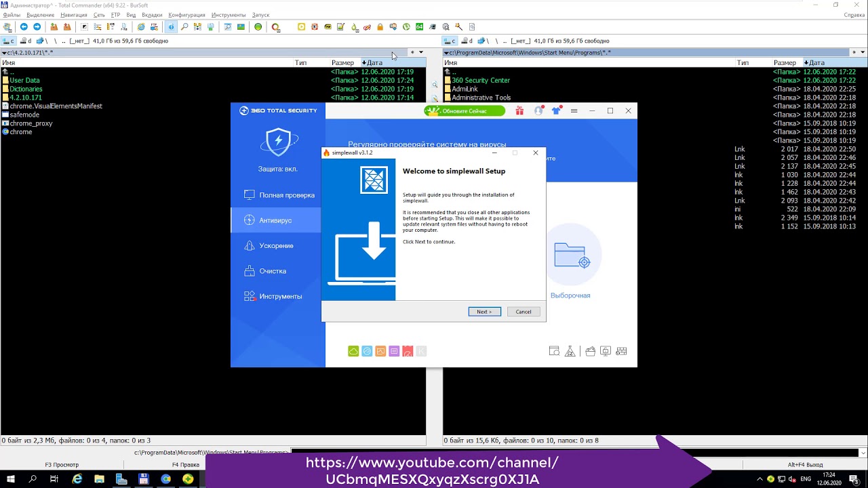This screenshot has width=868, height=488.
Task: Select drive c in left panel
Action: coord(9,41)
